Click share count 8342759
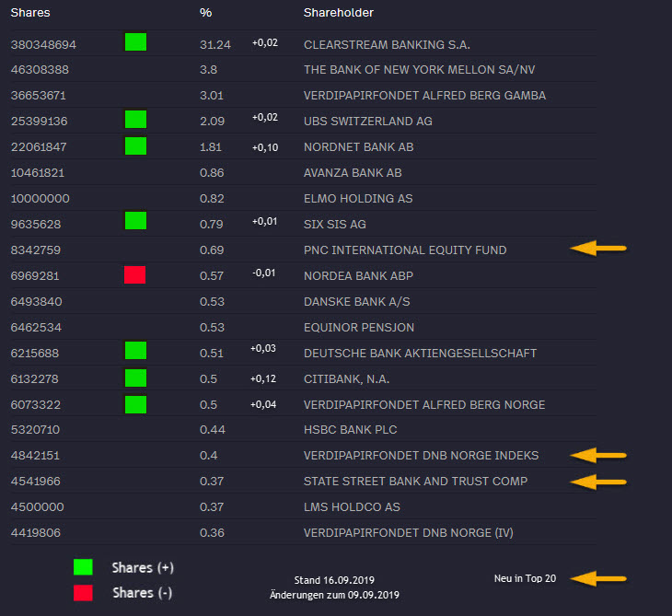 click(36, 250)
